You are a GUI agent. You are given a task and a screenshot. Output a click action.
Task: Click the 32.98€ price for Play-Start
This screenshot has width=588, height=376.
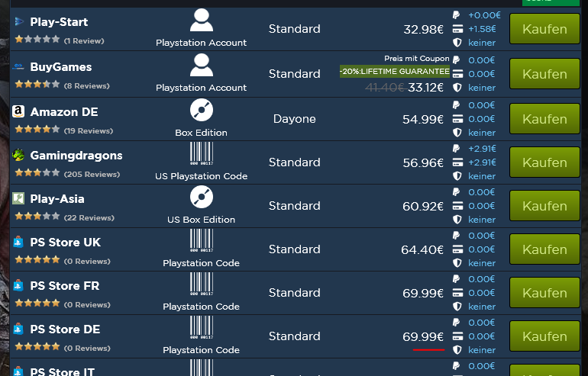(x=423, y=29)
